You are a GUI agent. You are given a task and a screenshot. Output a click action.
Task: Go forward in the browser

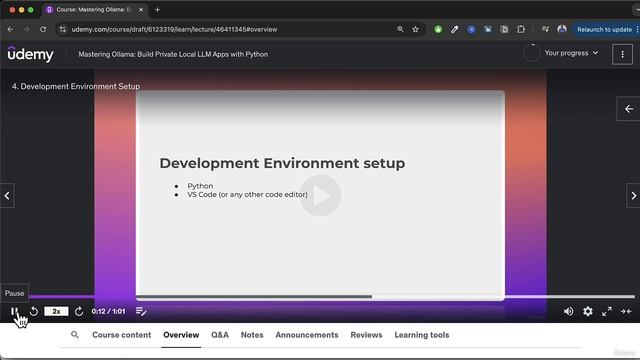(x=27, y=29)
